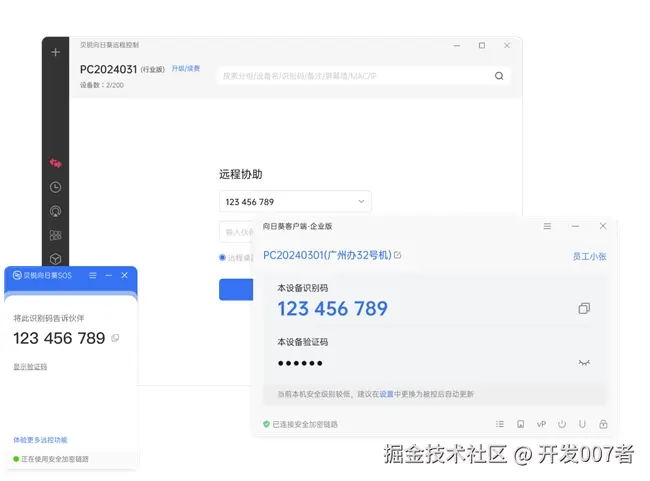Minimize the SOS window
Viewport: 650px width, 481px height.
[109, 275]
